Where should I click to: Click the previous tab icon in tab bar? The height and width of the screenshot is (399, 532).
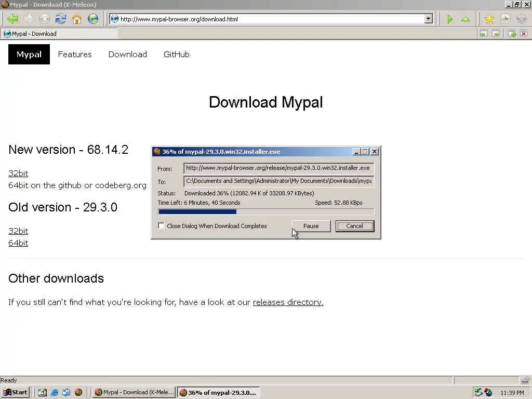click(x=483, y=33)
